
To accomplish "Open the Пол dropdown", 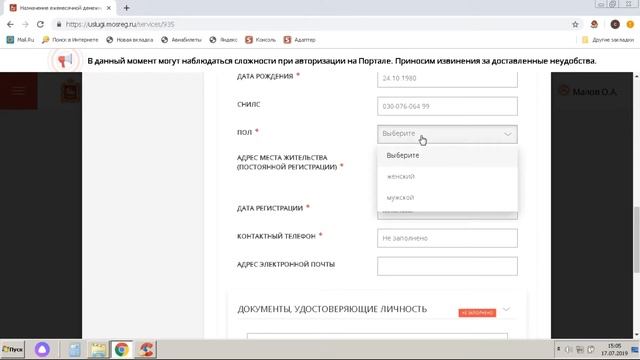I will tap(447, 134).
